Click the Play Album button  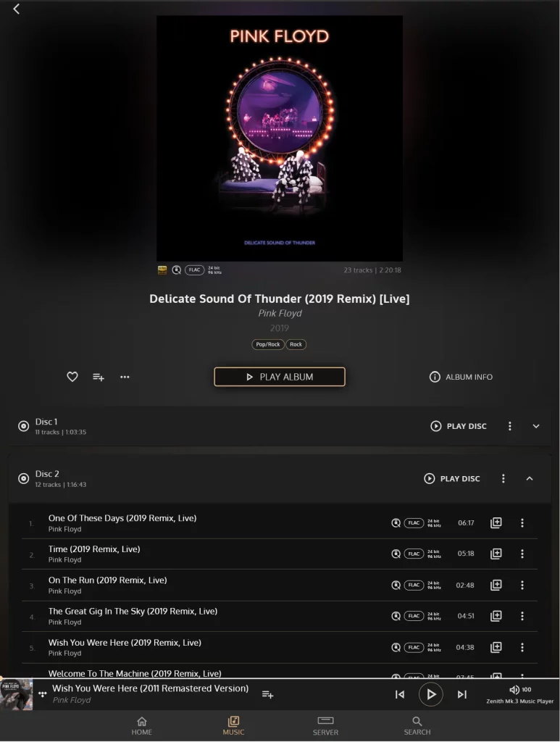click(x=280, y=377)
